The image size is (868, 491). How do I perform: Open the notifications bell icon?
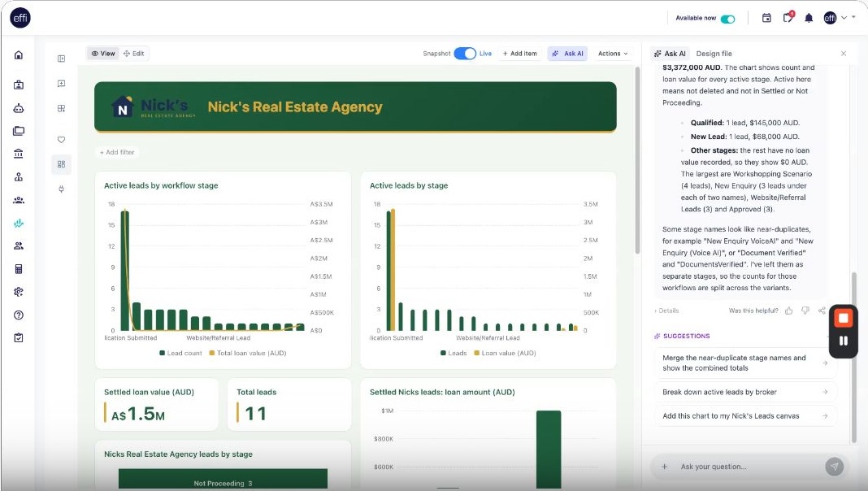click(x=809, y=18)
